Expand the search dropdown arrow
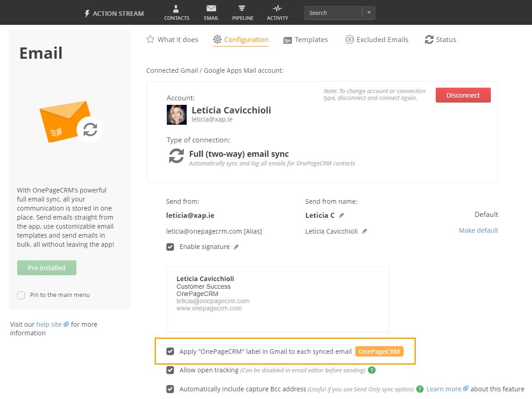This screenshot has height=399, width=532. point(369,13)
